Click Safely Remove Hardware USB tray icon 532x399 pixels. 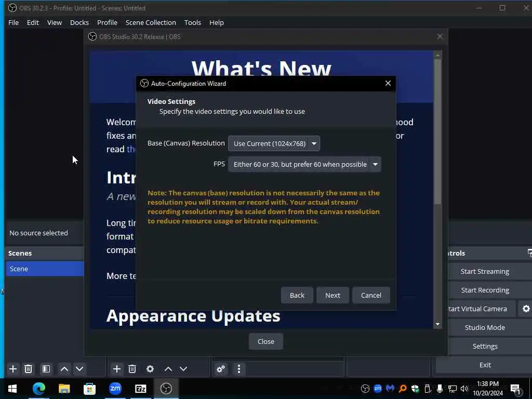428,389
